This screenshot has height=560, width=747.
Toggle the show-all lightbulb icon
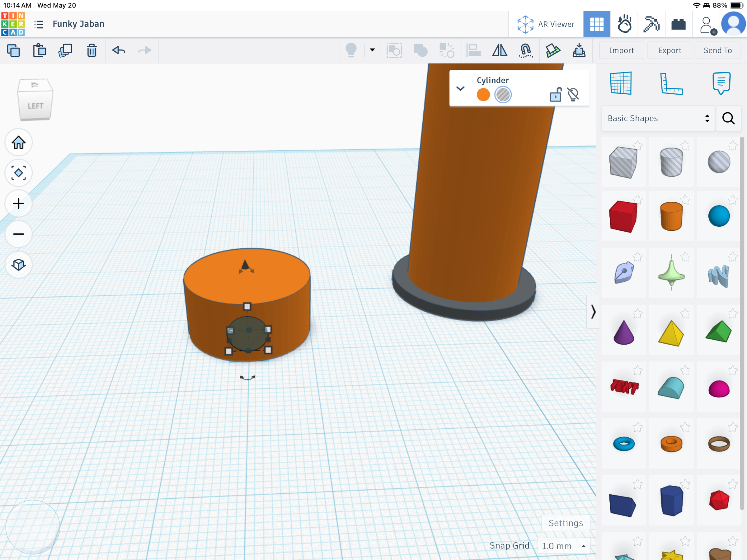click(351, 51)
